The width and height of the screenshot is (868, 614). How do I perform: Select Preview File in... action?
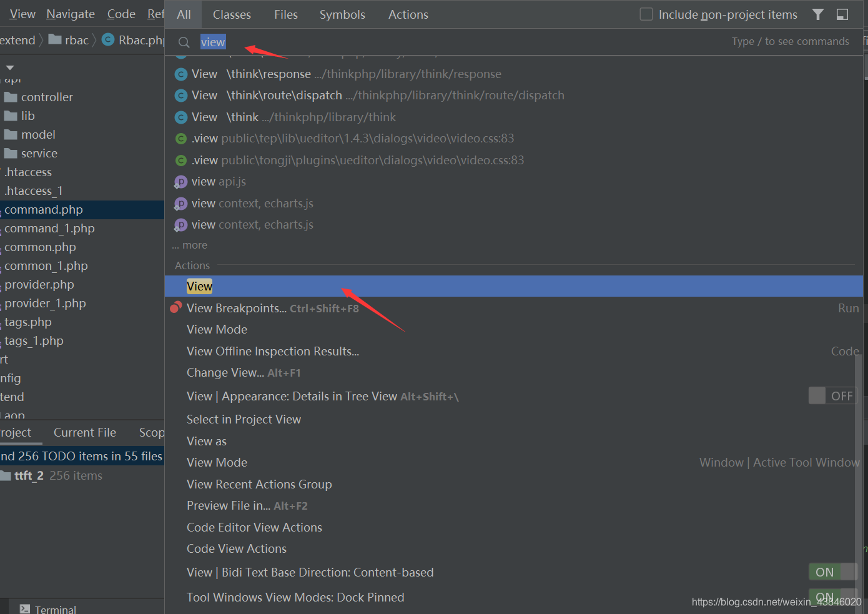(x=513, y=505)
